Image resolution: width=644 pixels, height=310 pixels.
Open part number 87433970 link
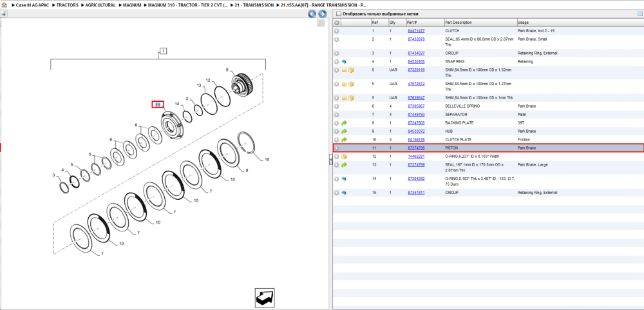(x=416, y=39)
